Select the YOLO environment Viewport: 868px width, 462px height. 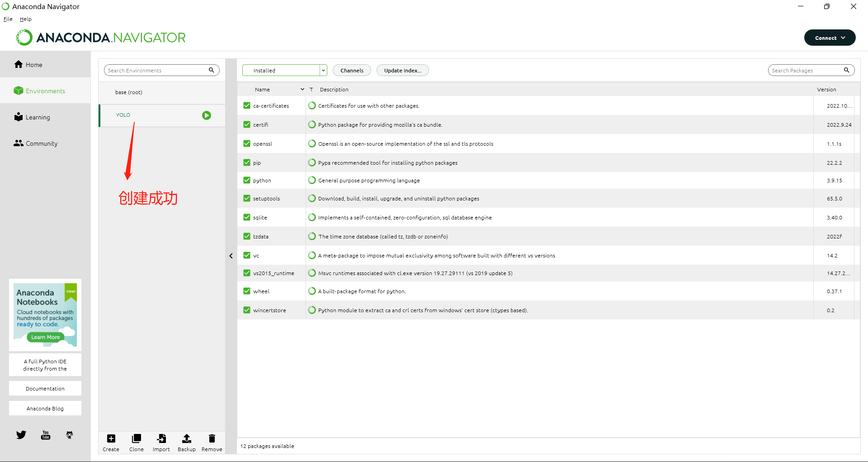point(162,115)
